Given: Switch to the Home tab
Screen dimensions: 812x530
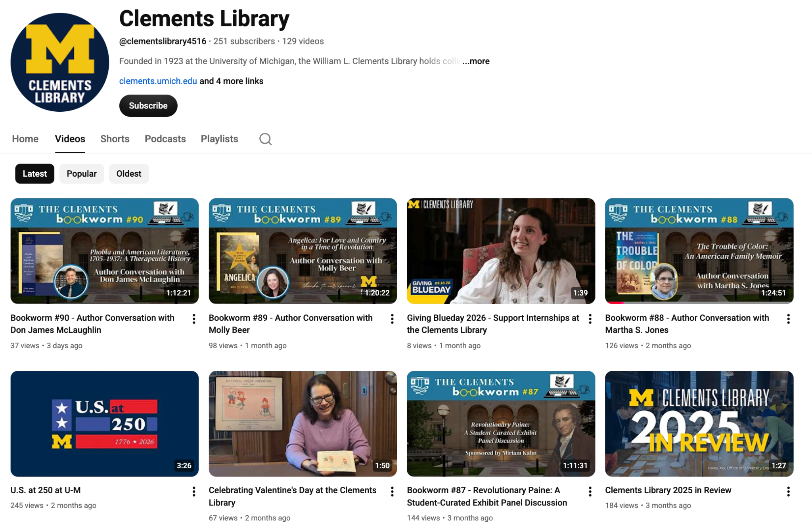Looking at the screenshot, I should (x=25, y=139).
